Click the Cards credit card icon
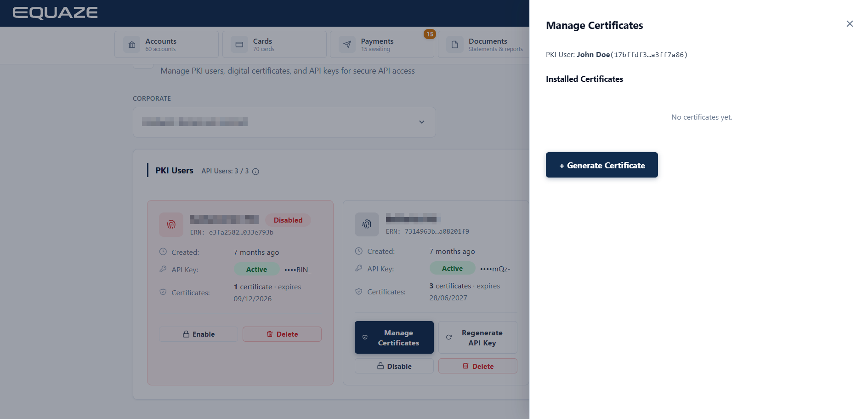Screen dimensions: 868x419 [239, 45]
